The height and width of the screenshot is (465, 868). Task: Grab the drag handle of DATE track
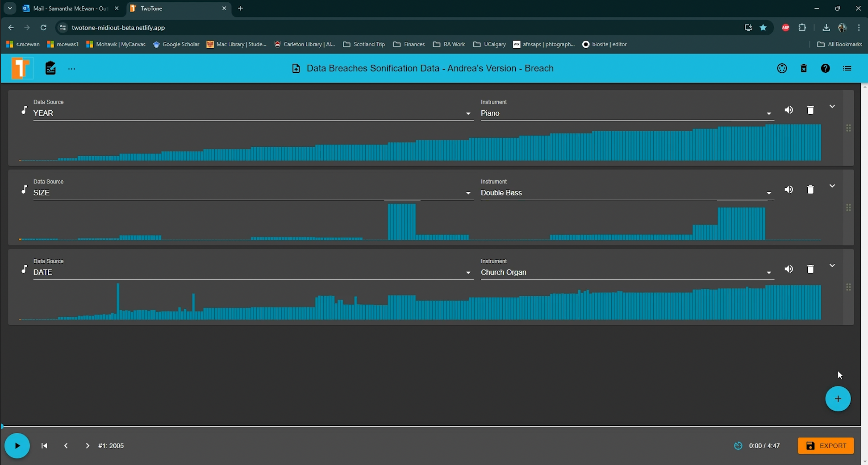pos(848,287)
